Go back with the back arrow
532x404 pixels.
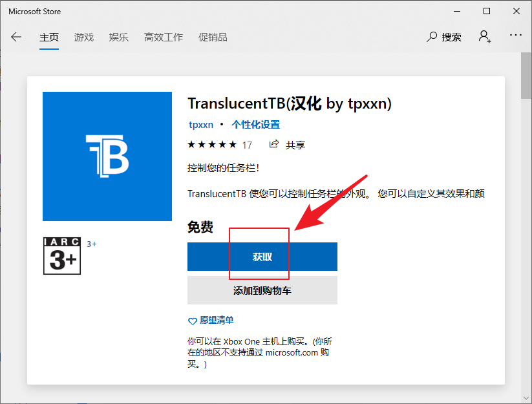click(x=16, y=37)
